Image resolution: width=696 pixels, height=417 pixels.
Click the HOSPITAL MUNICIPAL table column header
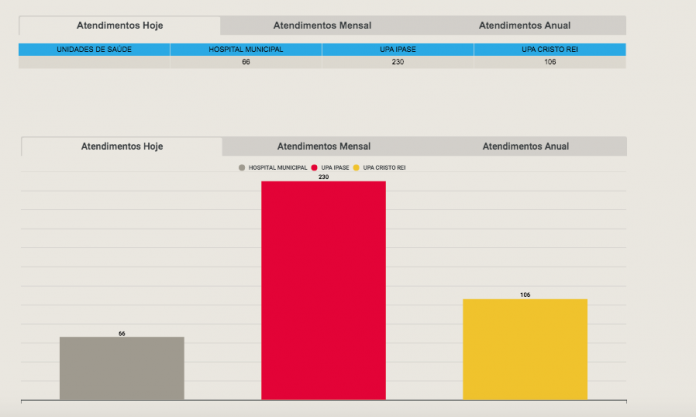point(246,49)
